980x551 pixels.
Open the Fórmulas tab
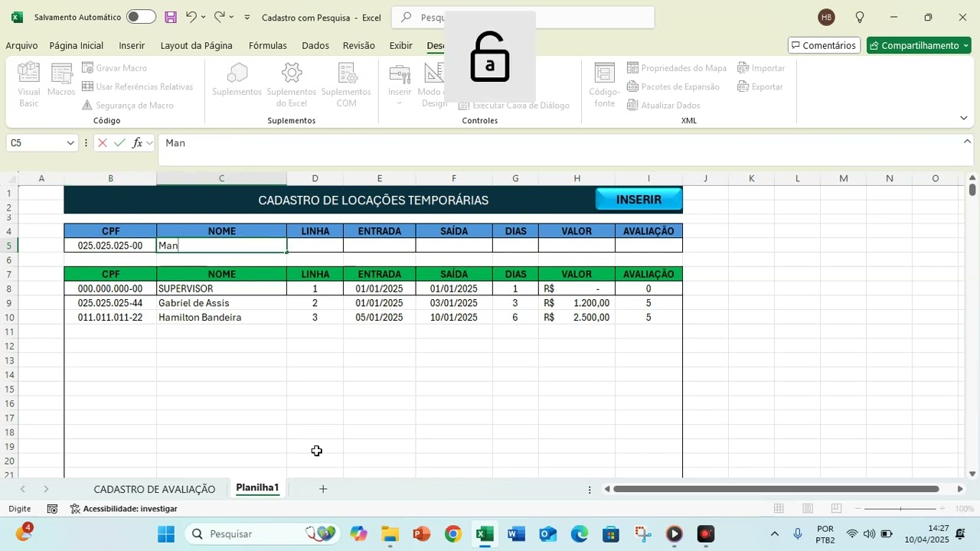pos(267,46)
